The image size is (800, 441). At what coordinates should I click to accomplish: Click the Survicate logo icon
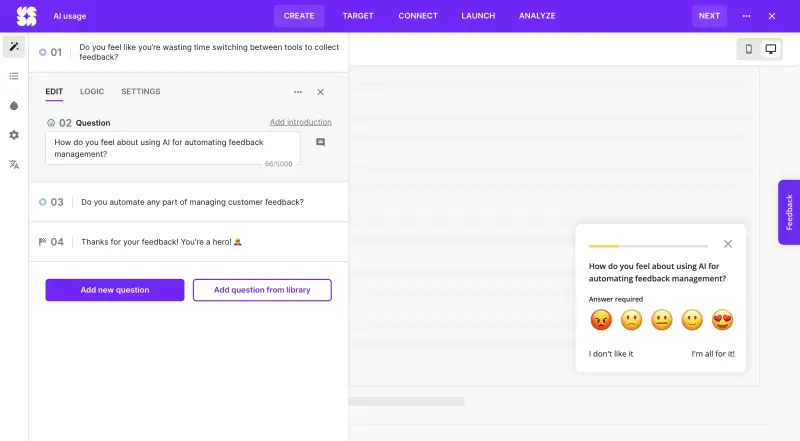point(27,16)
